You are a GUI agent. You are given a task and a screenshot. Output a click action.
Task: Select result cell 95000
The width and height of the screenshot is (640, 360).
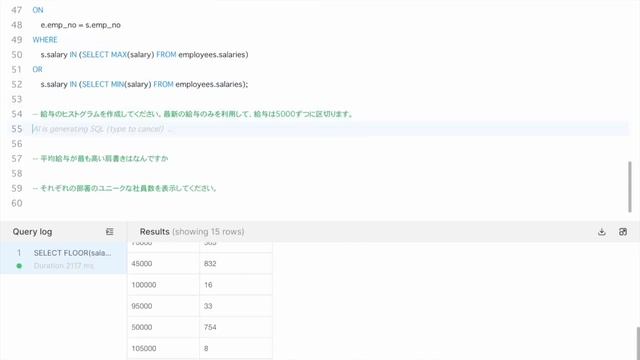pos(163,306)
